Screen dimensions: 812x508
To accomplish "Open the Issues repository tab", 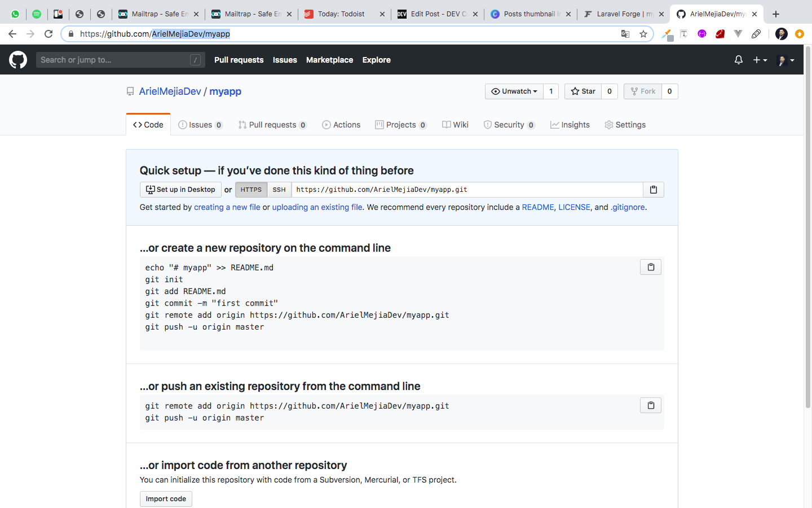I will pyautogui.click(x=200, y=125).
